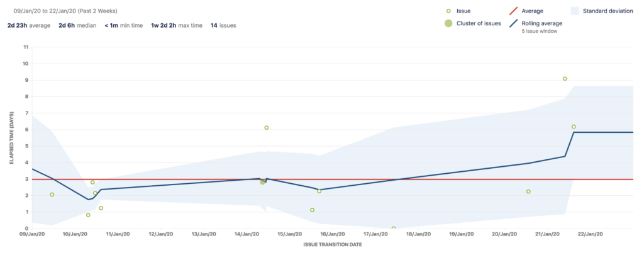Click the Cluster of issues legend icon

[448, 24]
